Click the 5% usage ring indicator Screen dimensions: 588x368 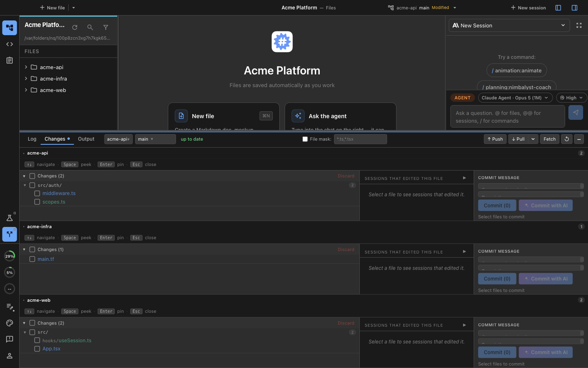click(x=9, y=272)
